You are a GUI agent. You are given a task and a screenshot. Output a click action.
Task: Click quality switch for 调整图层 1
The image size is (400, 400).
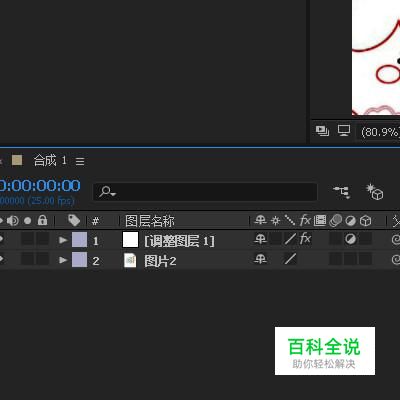(290, 239)
